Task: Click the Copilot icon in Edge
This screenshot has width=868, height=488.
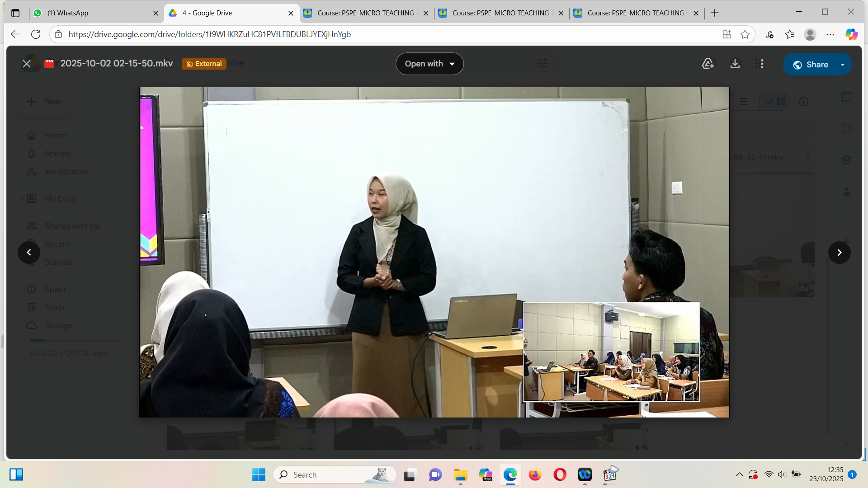Action: coord(851,34)
